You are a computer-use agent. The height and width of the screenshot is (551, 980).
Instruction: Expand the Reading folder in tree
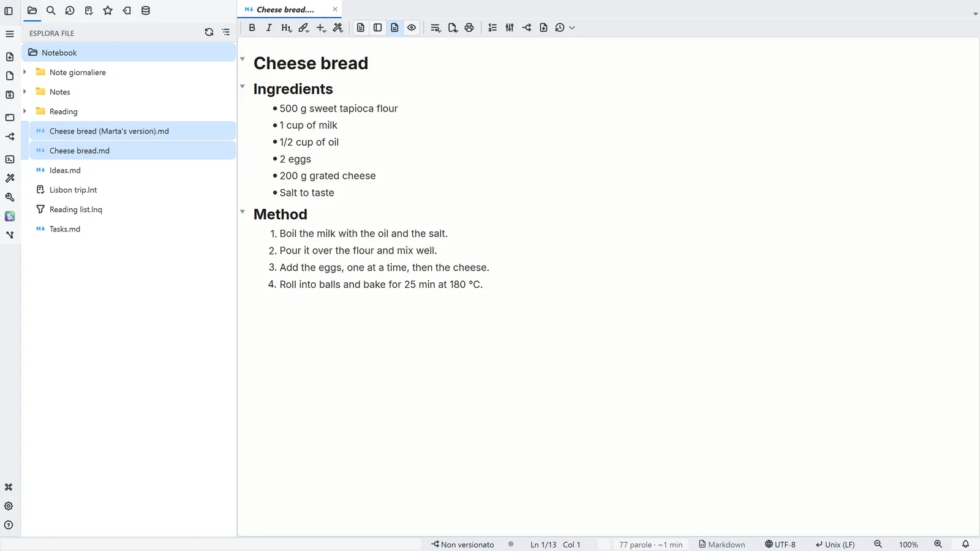click(x=24, y=111)
